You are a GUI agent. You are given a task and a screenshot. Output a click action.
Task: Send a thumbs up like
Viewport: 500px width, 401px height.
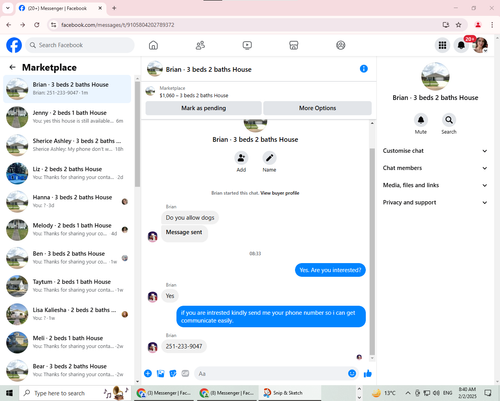click(x=368, y=373)
